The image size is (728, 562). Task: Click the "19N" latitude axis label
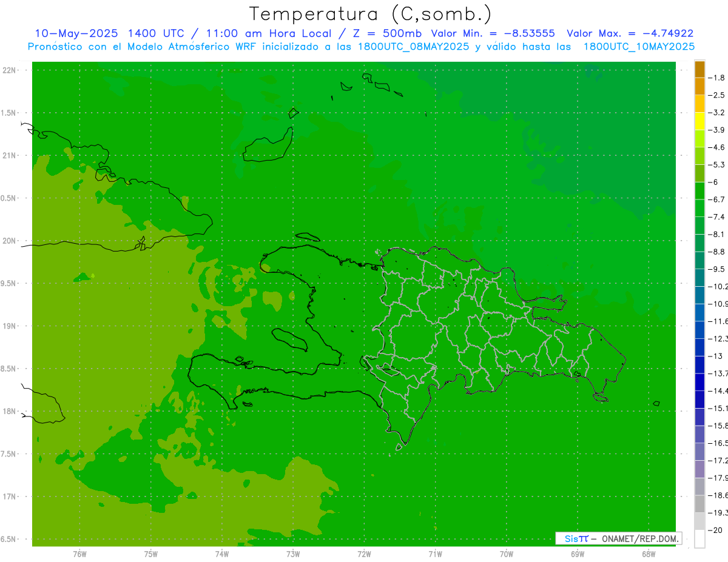[x=9, y=326]
